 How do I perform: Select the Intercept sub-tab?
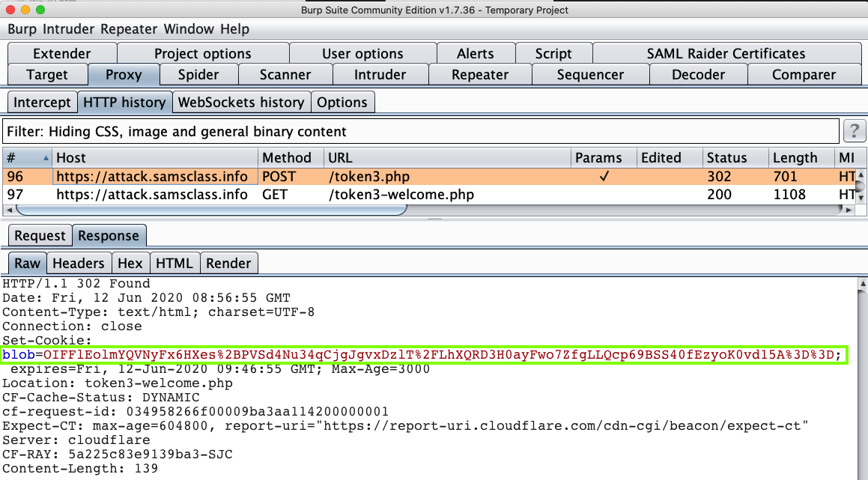pyautogui.click(x=42, y=103)
